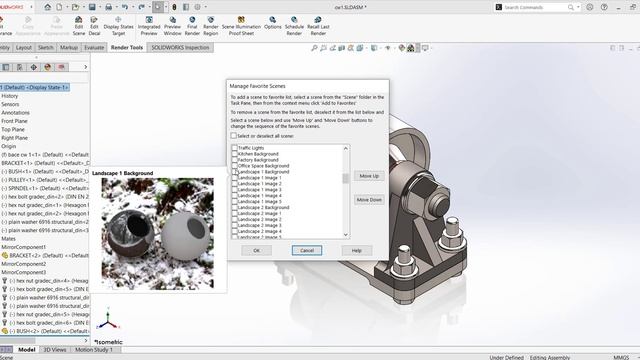
Task: Create a new document with New icon
Action: pyautogui.click(x=60, y=7)
